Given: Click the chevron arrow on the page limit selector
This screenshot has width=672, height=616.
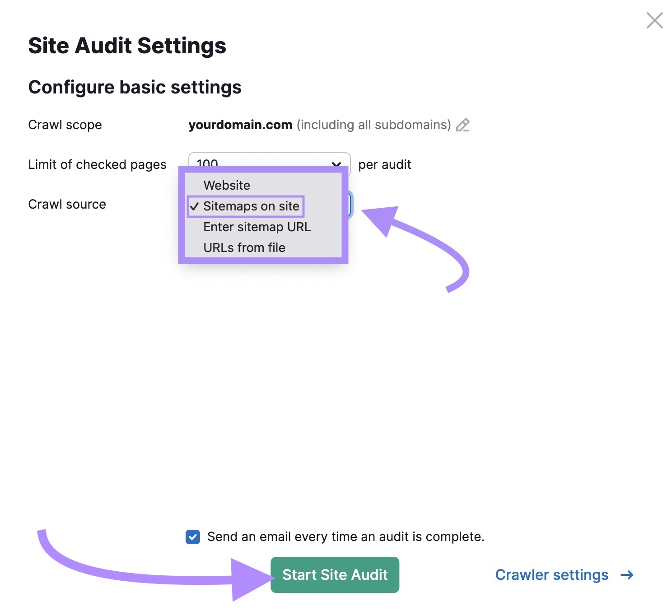Looking at the screenshot, I should pos(336,163).
